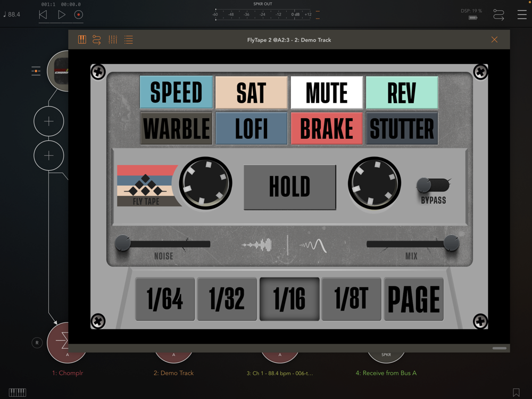Start playback with the play button
The width and height of the screenshot is (532, 399).
(61, 14)
